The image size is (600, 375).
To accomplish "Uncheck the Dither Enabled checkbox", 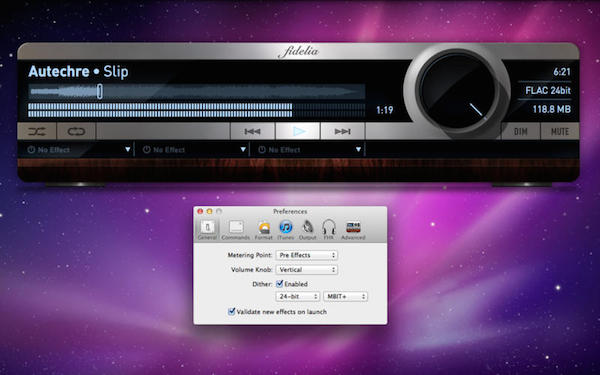I will 280,284.
